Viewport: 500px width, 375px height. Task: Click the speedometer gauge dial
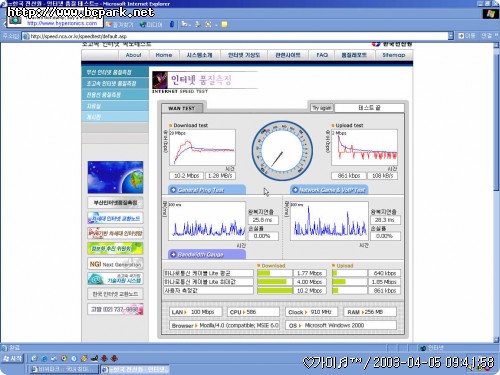click(x=282, y=151)
